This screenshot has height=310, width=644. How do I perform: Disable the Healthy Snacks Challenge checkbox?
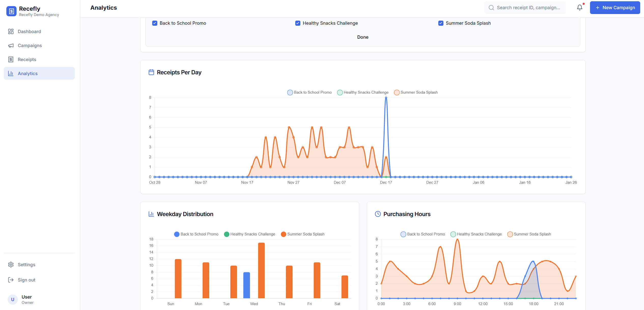pyautogui.click(x=298, y=23)
